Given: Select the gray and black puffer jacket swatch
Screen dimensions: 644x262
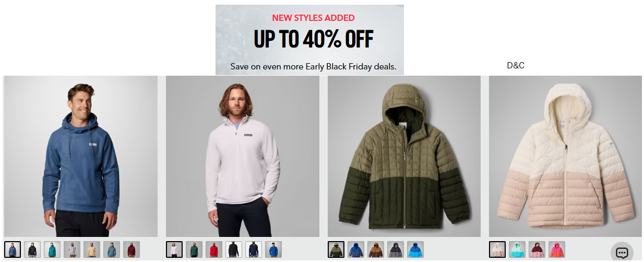Looking at the screenshot, I should 396,249.
